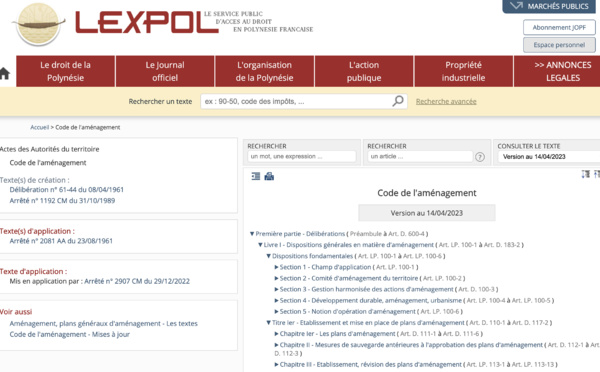Open 'Livre I - Dispositions générales' link
This screenshot has width=600, height=372.
pos(349,245)
